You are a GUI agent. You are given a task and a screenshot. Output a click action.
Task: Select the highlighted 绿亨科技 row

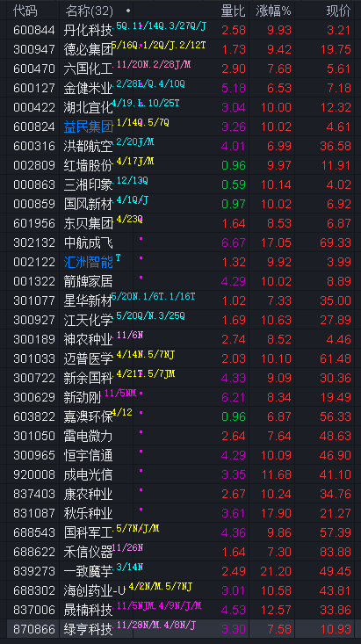180,628
